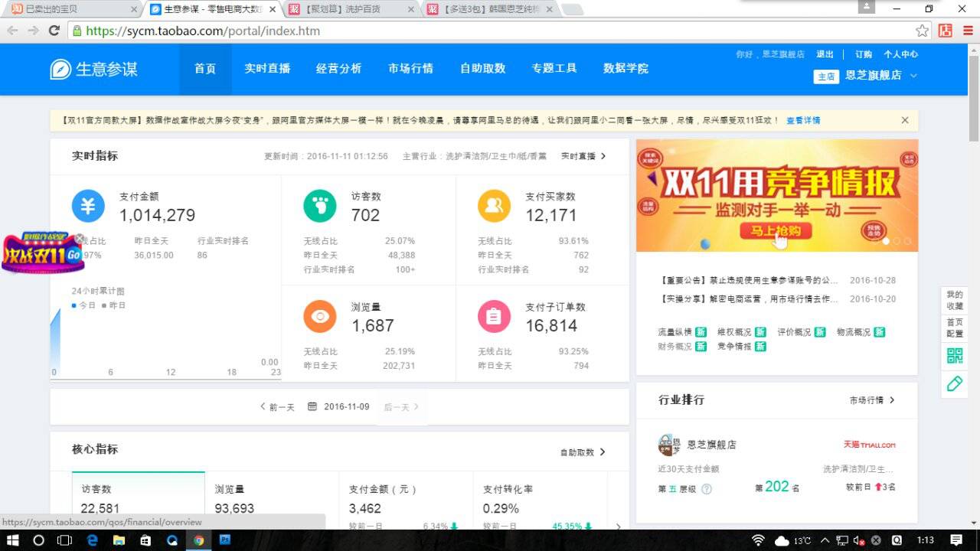
Task: Open Windows action center notification icon
Action: pos(956,540)
